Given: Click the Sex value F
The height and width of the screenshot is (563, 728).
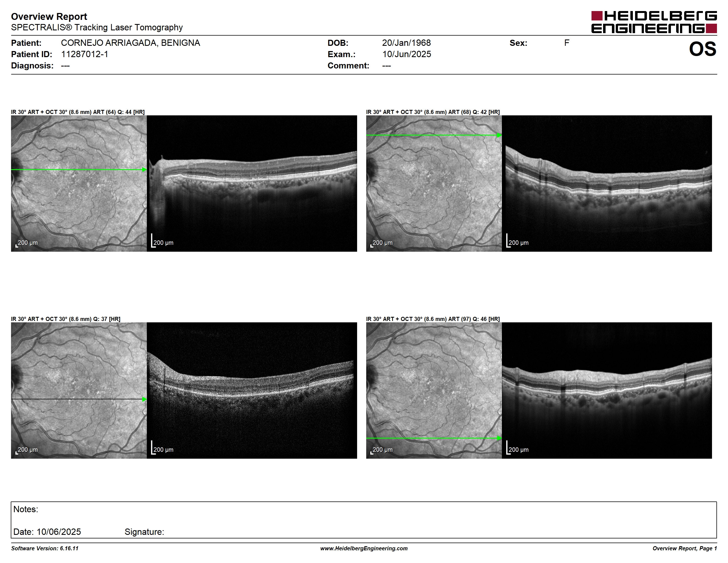Looking at the screenshot, I should [567, 43].
